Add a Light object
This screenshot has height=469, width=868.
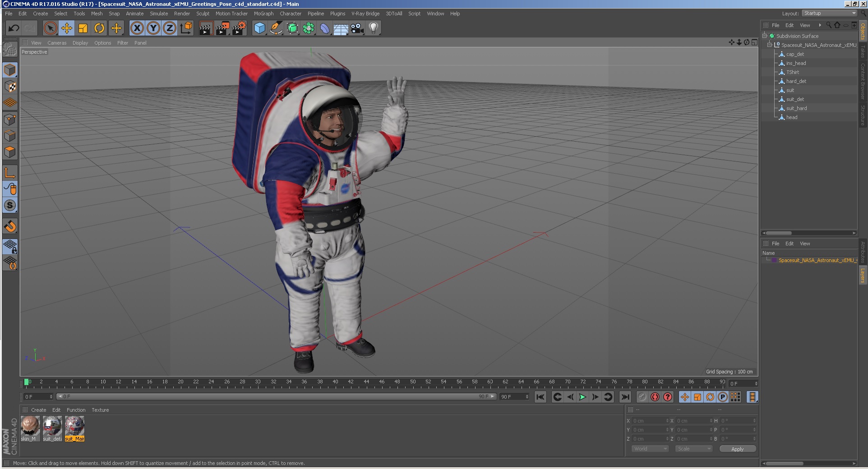pyautogui.click(x=374, y=28)
